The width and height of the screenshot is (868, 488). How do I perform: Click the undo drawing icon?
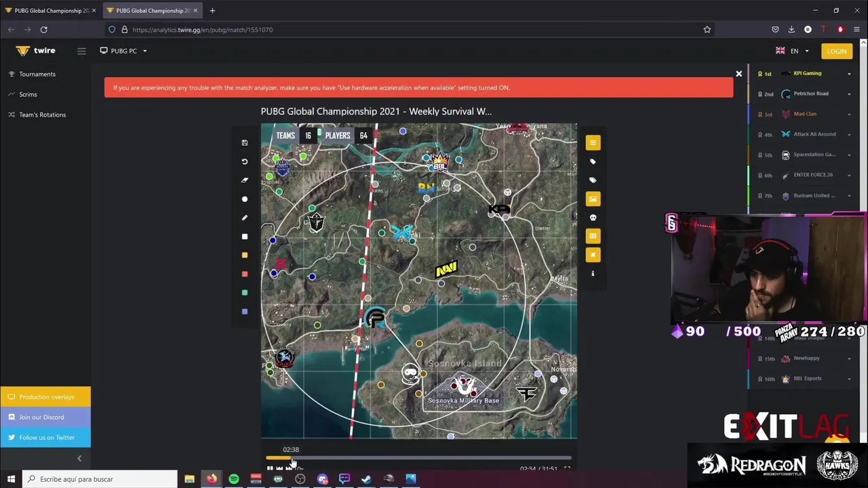coord(245,161)
